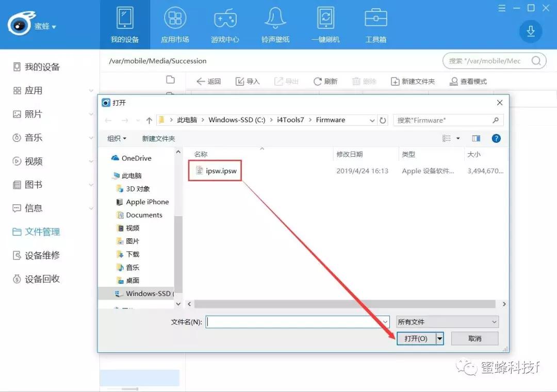557x392 pixels.
Task: Sort by 大小 column header
Action: 474,154
